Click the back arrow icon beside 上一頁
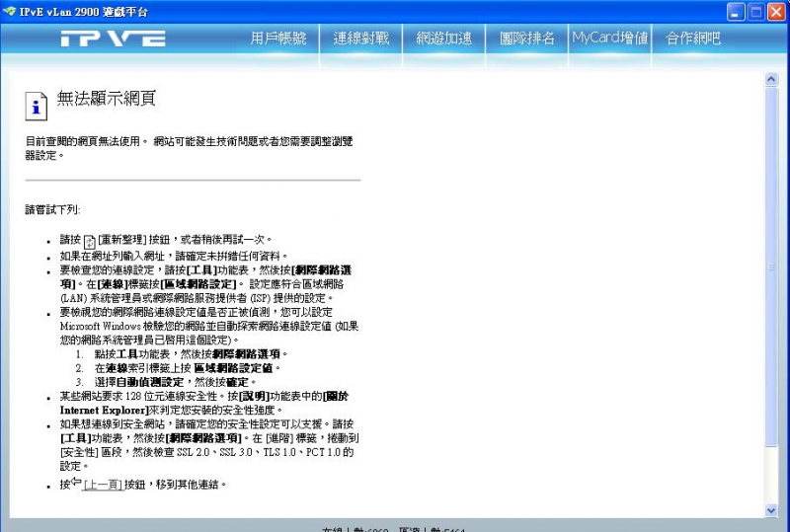This screenshot has height=532, width=790. [76, 482]
